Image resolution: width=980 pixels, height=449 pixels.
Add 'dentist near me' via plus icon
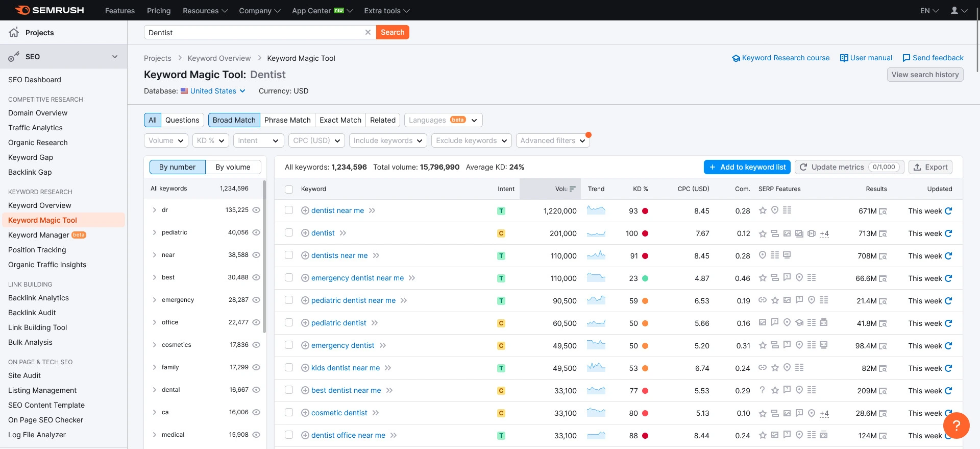point(305,210)
